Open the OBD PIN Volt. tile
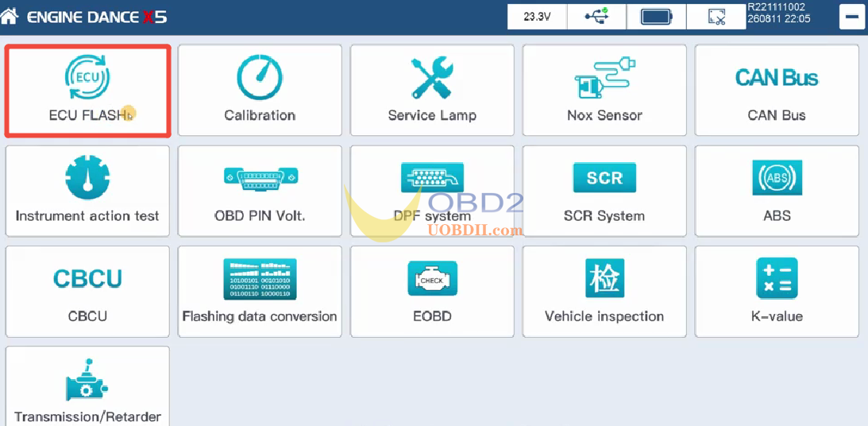The width and height of the screenshot is (868, 426). click(x=260, y=191)
